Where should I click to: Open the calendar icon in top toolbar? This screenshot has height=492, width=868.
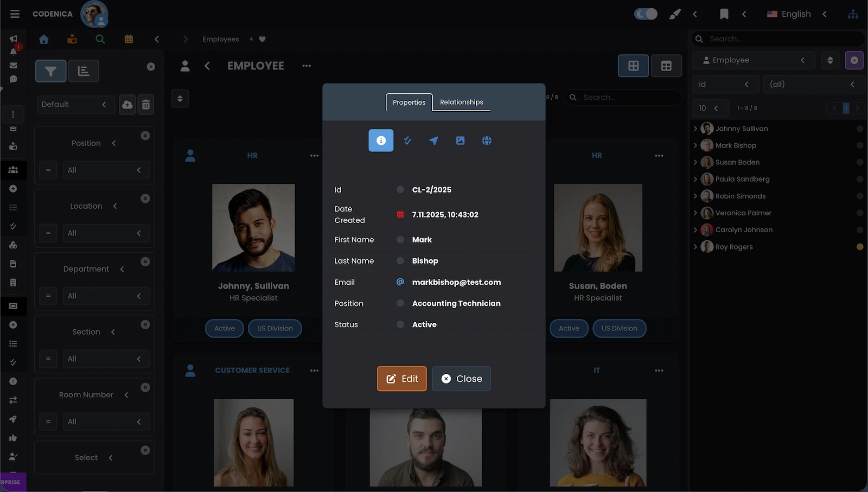coord(129,39)
